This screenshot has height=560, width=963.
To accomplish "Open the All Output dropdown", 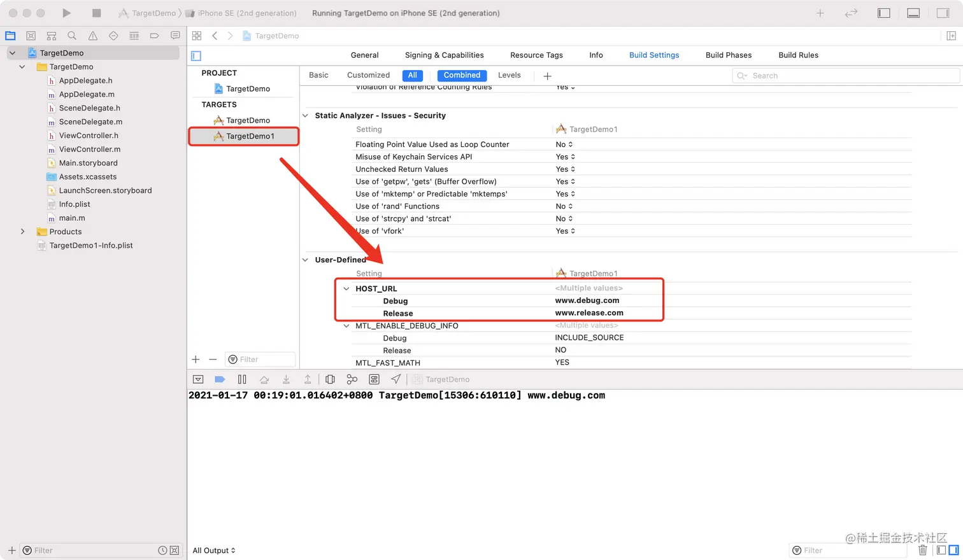I will (214, 550).
